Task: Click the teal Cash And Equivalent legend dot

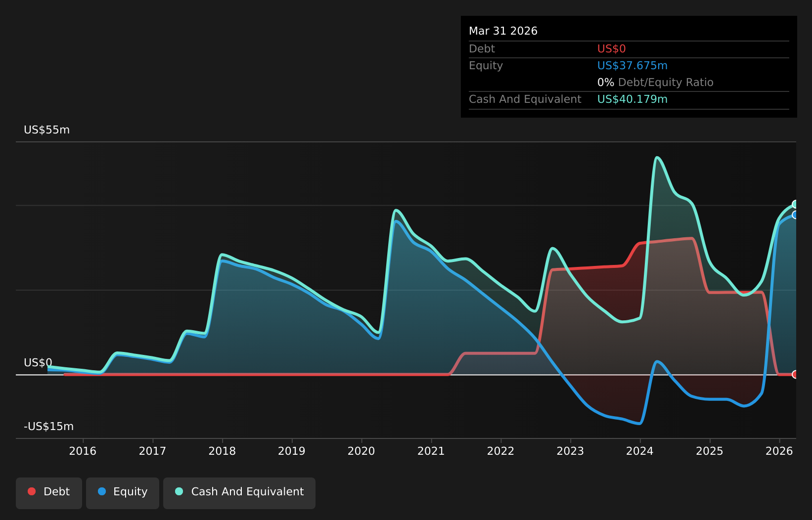Action: tap(179, 491)
